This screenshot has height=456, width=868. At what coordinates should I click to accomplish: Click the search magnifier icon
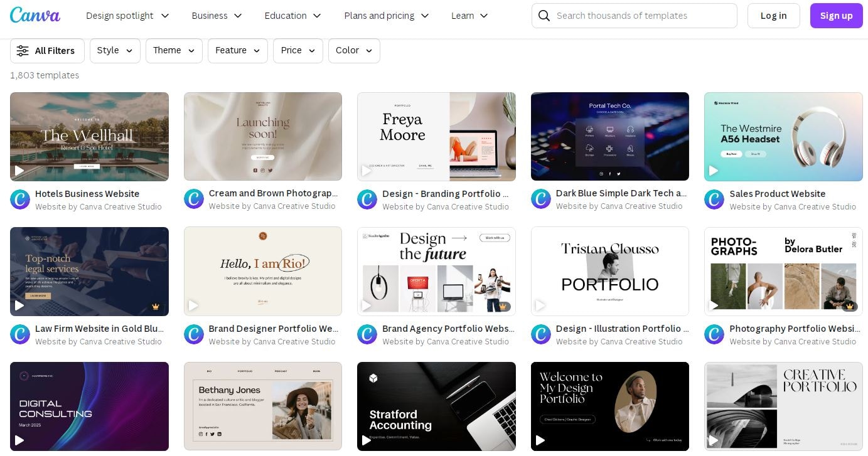544,15
